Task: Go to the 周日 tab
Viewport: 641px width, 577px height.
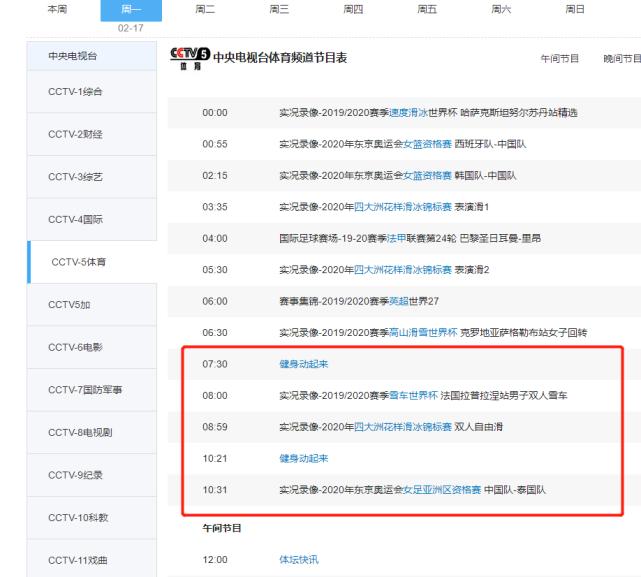Action: [575, 9]
